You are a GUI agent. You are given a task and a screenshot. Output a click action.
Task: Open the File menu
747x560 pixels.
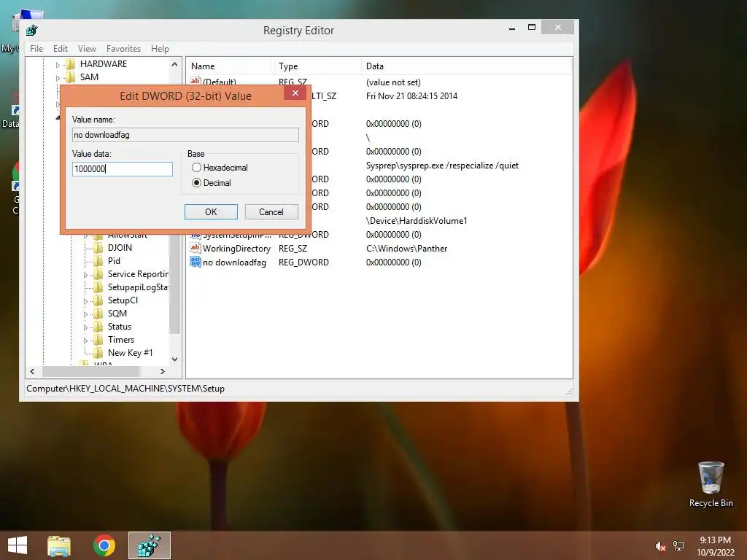36,49
